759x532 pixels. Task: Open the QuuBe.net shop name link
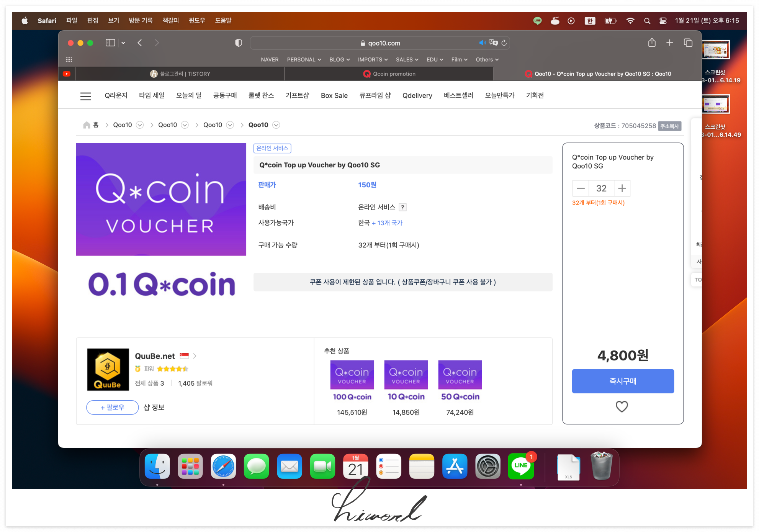click(155, 356)
